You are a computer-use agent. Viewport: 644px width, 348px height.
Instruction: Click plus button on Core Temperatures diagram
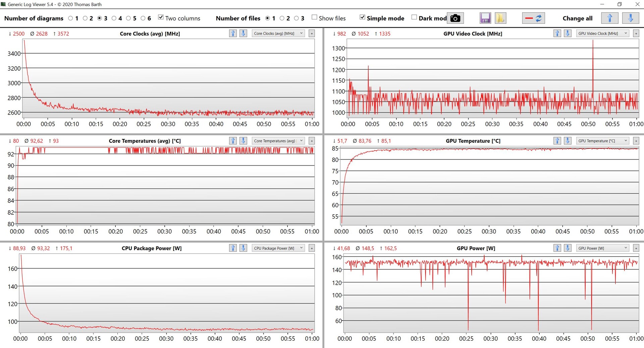pos(312,141)
